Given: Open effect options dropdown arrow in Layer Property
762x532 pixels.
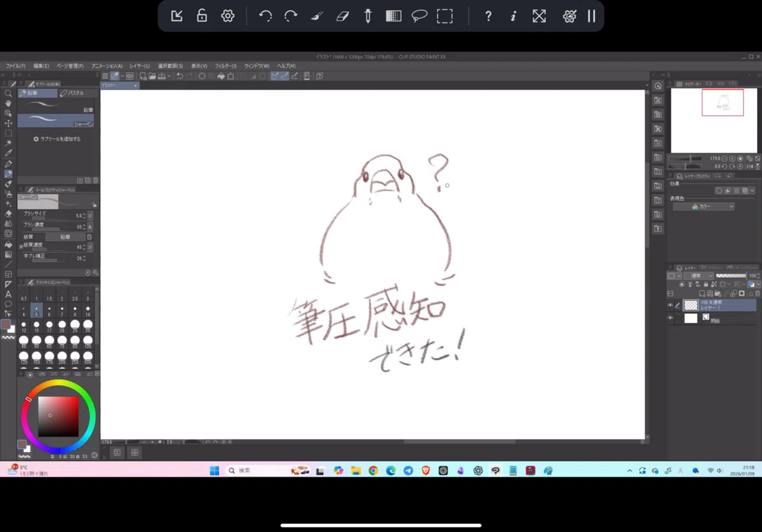Looking at the screenshot, I should (x=752, y=190).
